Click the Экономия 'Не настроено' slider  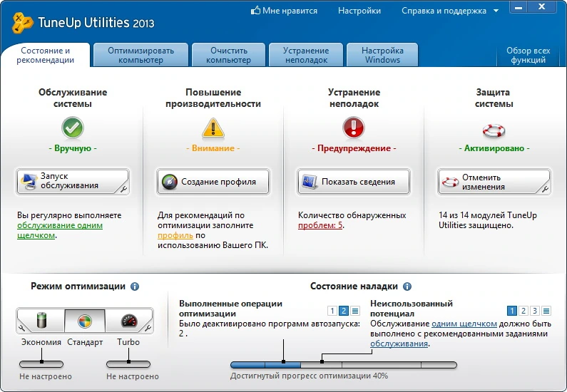(x=41, y=364)
